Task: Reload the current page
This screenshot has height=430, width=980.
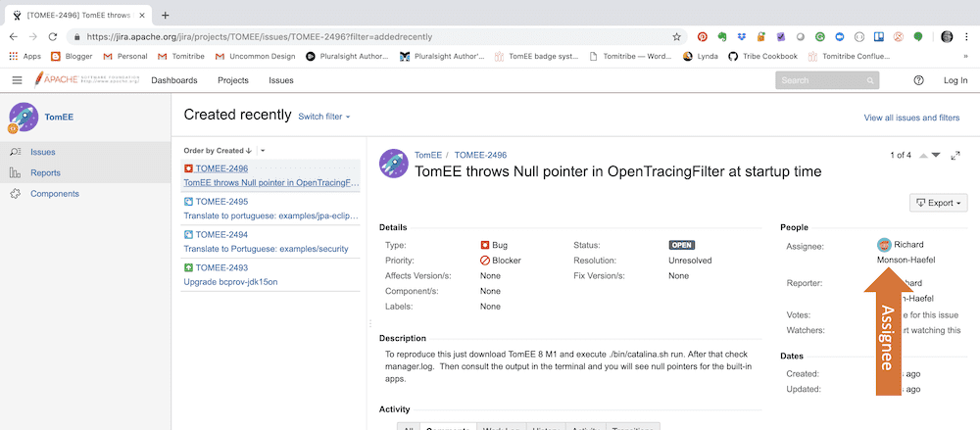Action: pyautogui.click(x=53, y=37)
